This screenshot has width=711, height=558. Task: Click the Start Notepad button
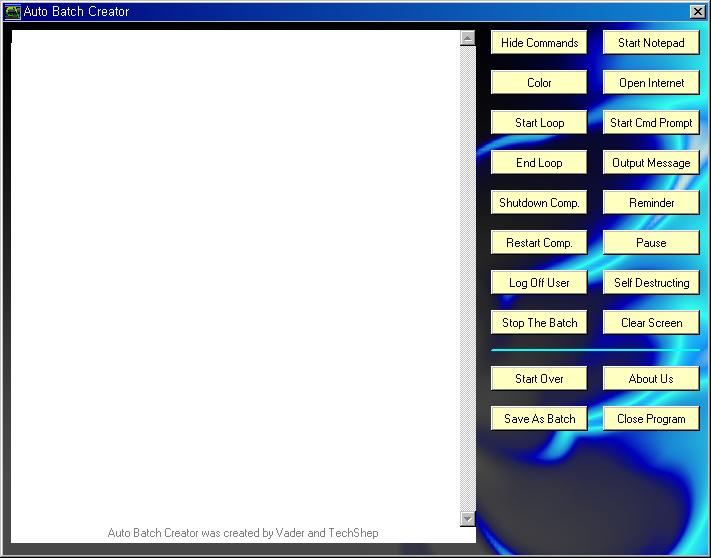click(651, 43)
